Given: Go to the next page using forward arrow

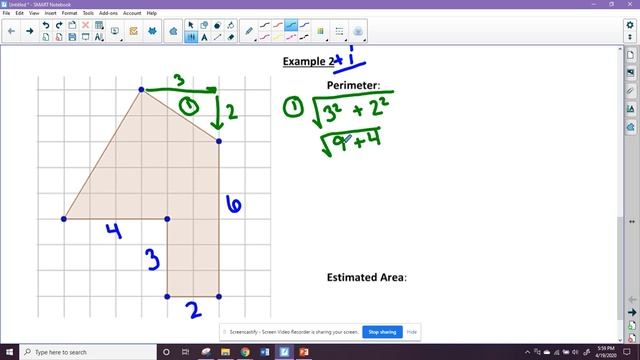Looking at the screenshot, I should 29,31.
